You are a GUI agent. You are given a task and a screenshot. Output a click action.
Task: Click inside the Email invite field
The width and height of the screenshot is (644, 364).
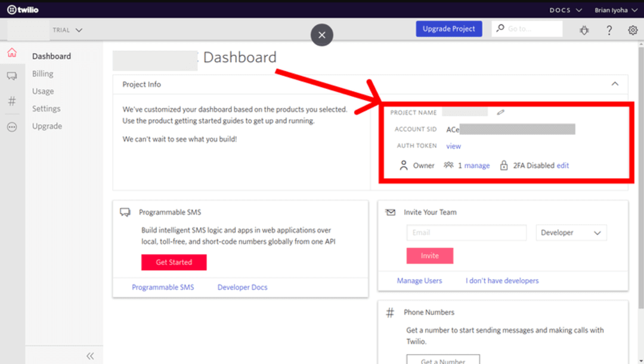466,233
